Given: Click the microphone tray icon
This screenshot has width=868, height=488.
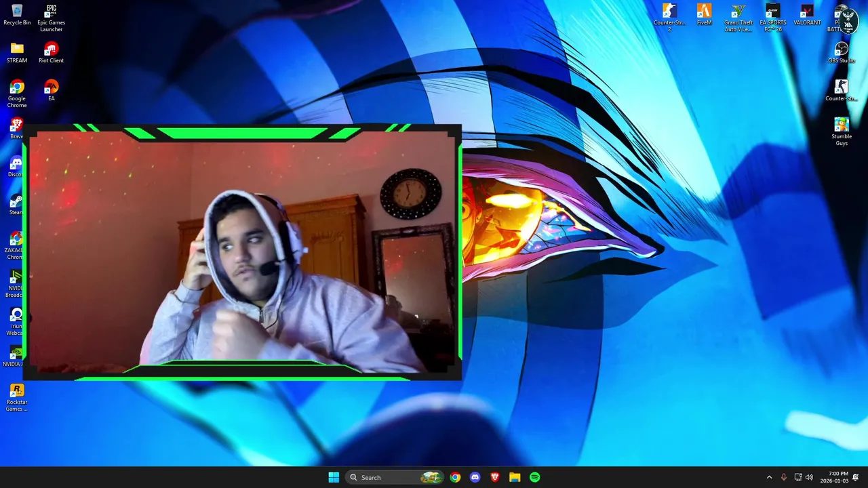Looking at the screenshot, I should point(784,477).
